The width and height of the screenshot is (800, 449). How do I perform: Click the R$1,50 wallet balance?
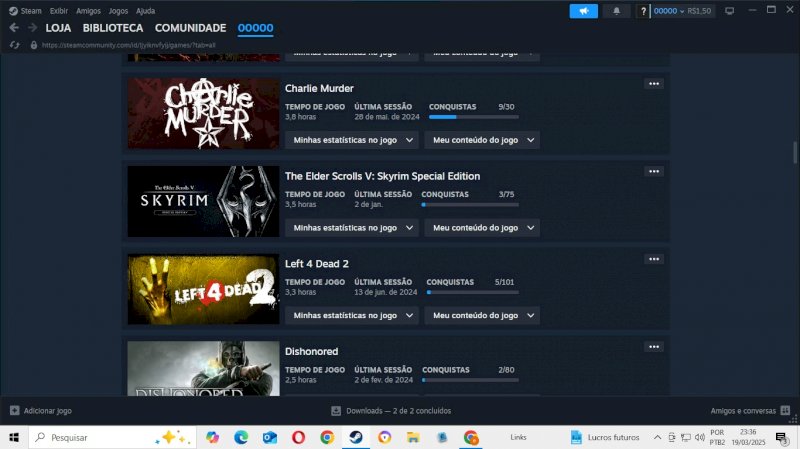(699, 11)
